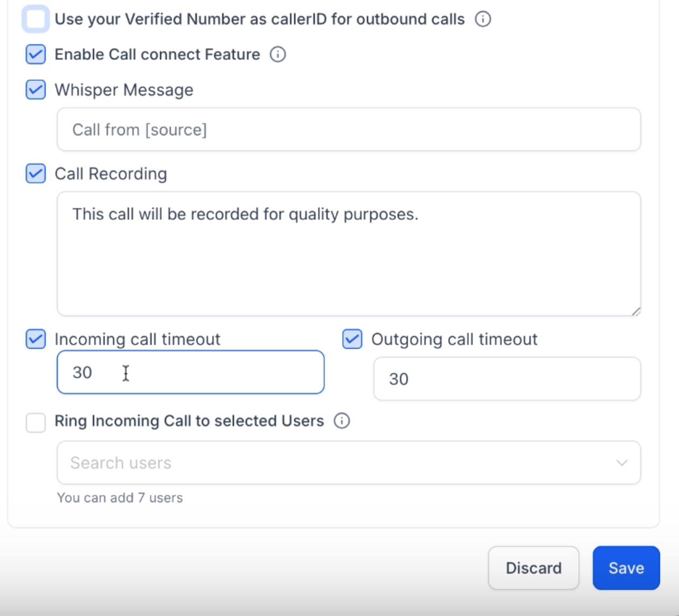
Task: Disable the Call Recording checkbox
Action: [x=36, y=174]
